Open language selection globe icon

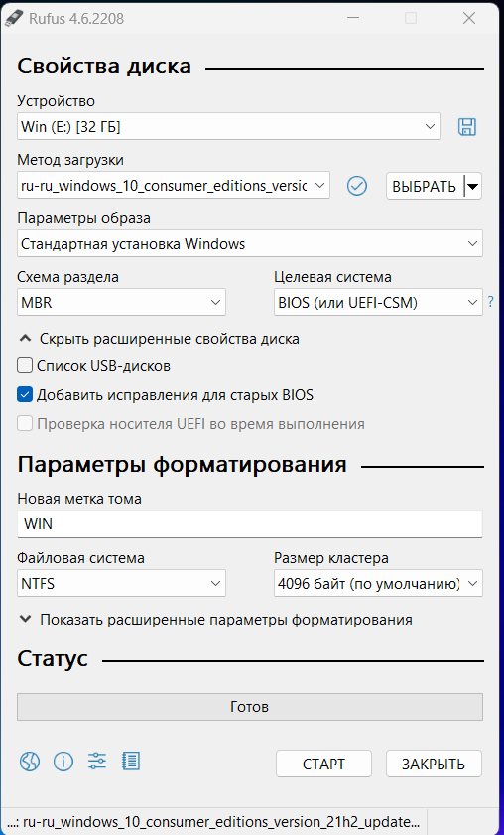[30, 763]
